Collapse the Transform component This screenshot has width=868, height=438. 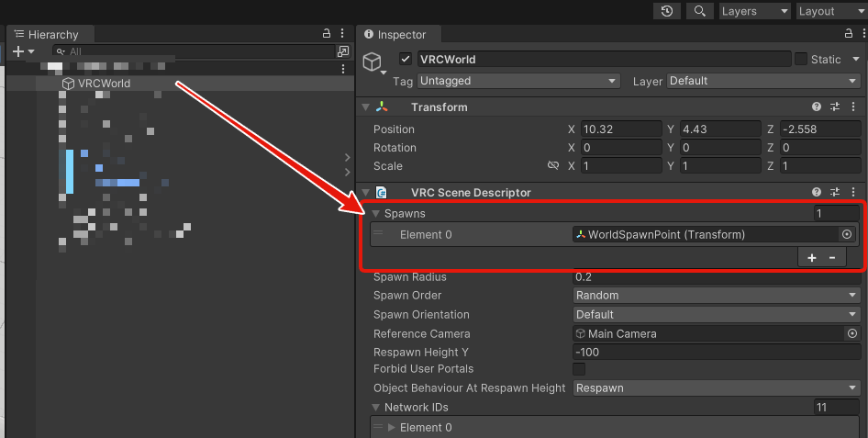(x=365, y=107)
